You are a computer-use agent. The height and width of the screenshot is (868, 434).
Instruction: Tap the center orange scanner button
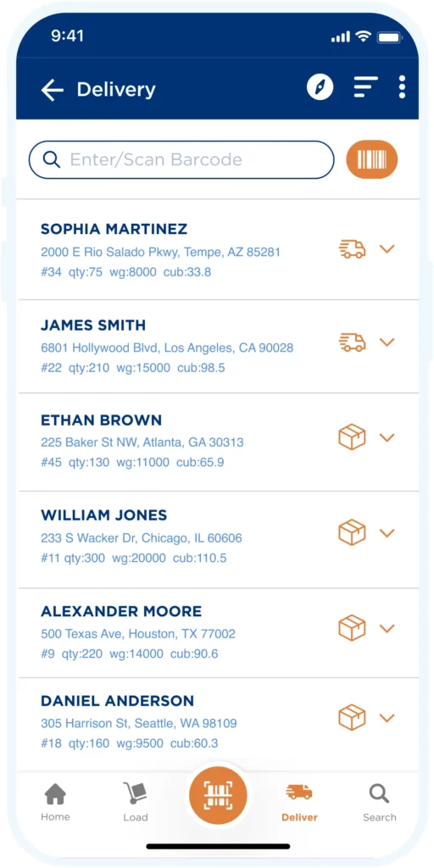[x=218, y=796]
